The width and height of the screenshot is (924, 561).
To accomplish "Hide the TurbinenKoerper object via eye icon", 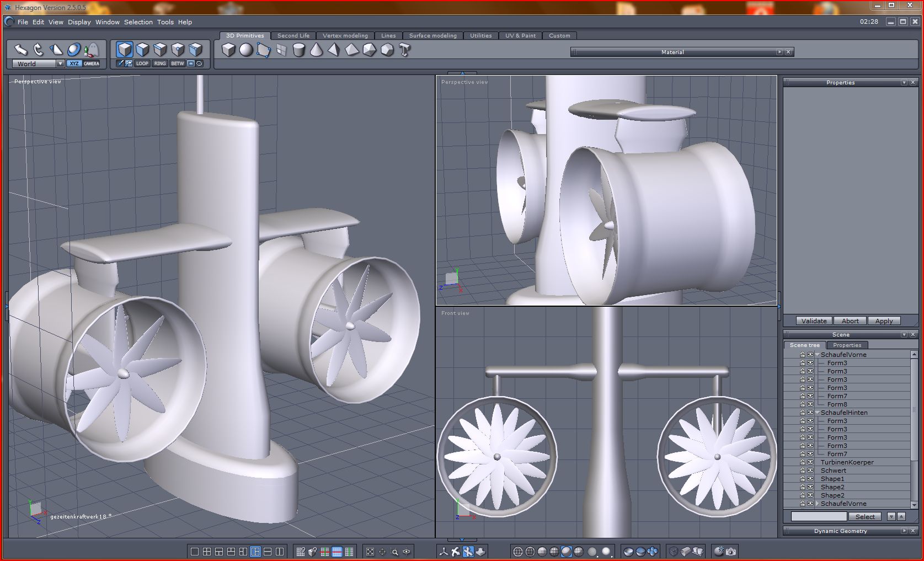I will (810, 462).
